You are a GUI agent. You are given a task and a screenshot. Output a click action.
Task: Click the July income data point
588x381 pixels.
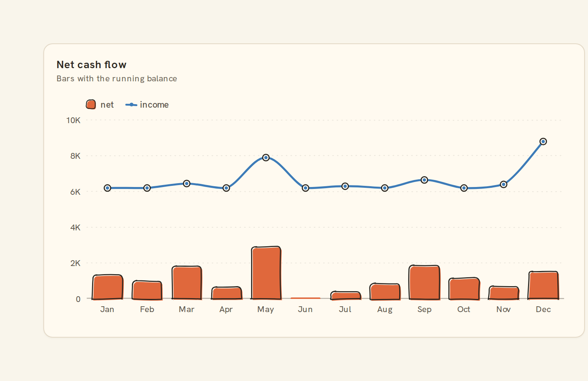[x=345, y=186]
